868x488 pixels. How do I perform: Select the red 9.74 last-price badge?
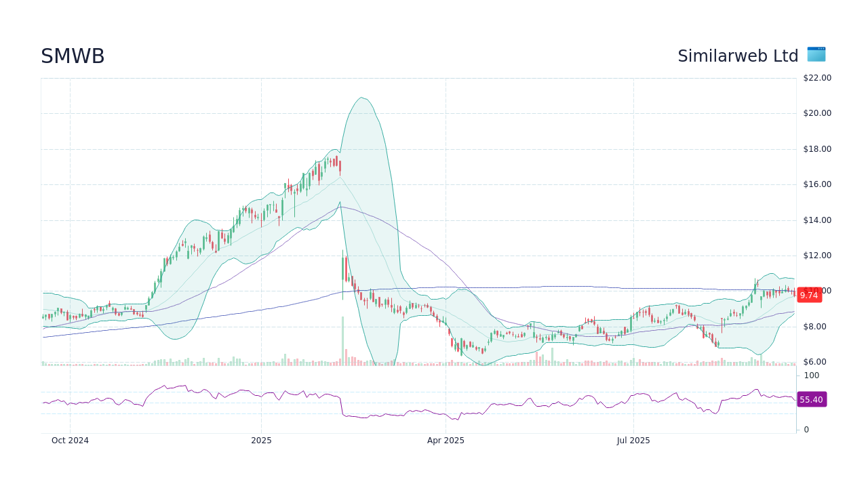tap(810, 294)
